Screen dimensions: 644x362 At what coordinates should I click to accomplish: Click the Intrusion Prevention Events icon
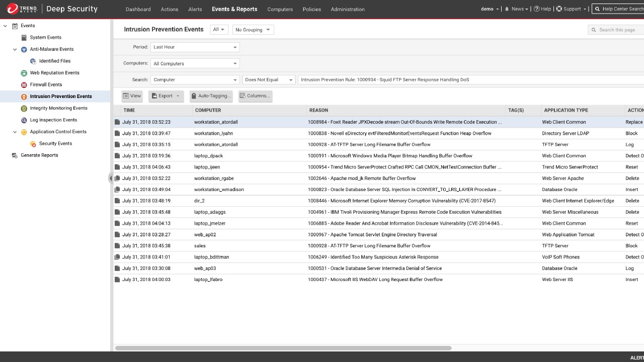(24, 97)
